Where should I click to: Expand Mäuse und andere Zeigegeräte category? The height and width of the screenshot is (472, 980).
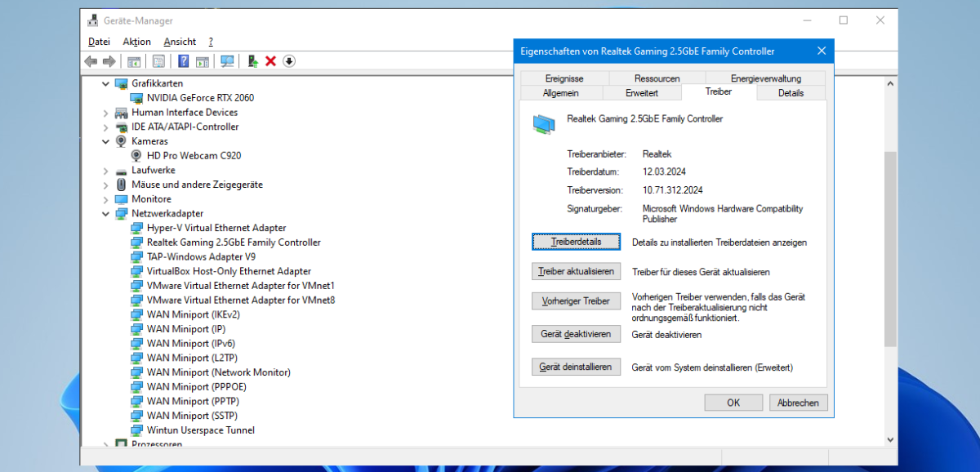pos(105,185)
